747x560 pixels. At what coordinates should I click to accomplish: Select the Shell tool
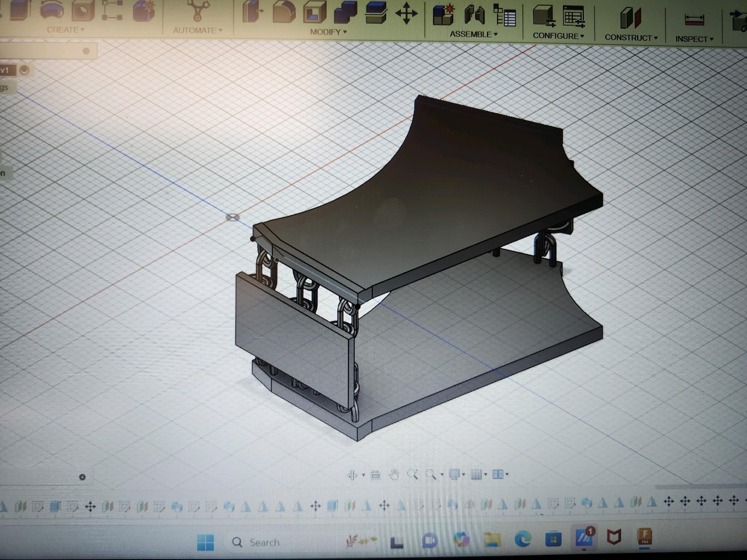pyautogui.click(x=314, y=12)
